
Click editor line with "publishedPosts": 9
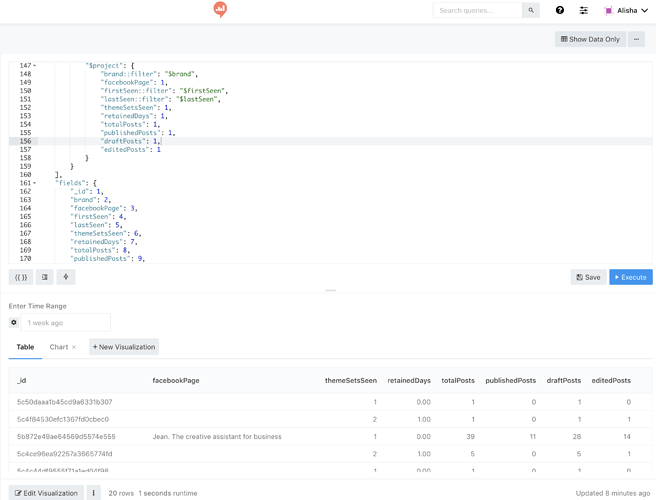(x=108, y=259)
